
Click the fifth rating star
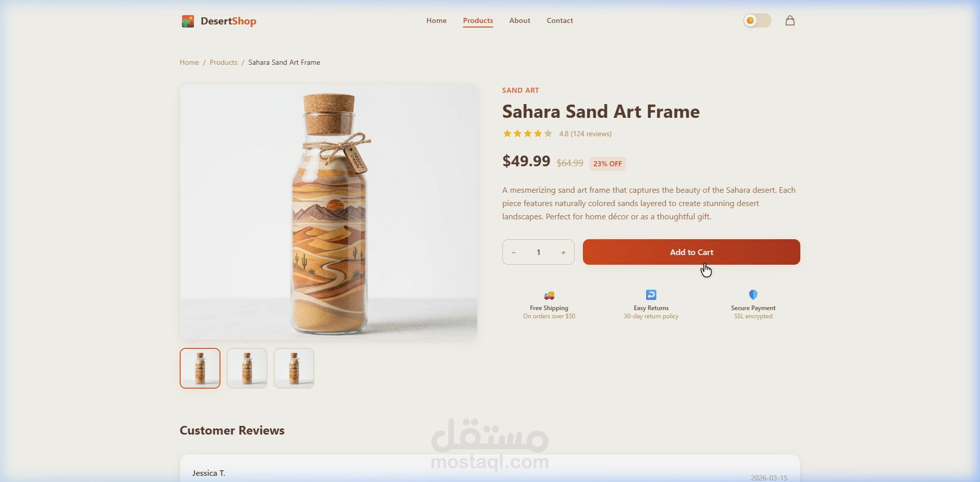click(x=548, y=134)
